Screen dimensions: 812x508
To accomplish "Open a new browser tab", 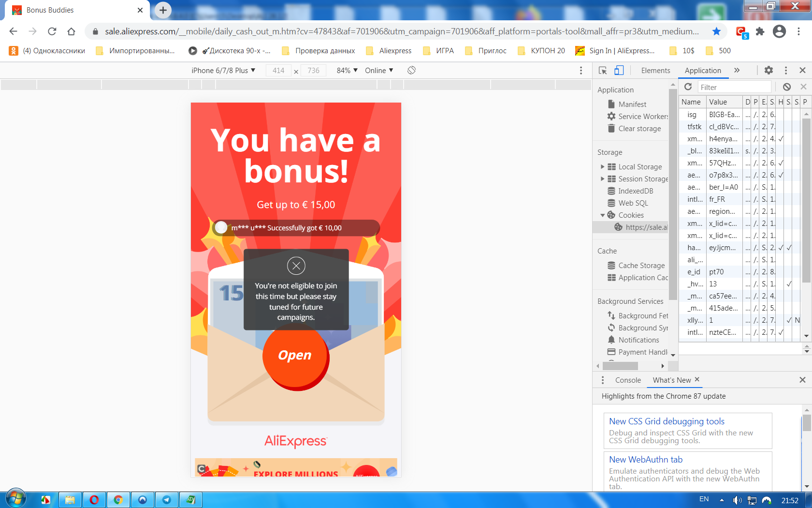I will pos(163,10).
